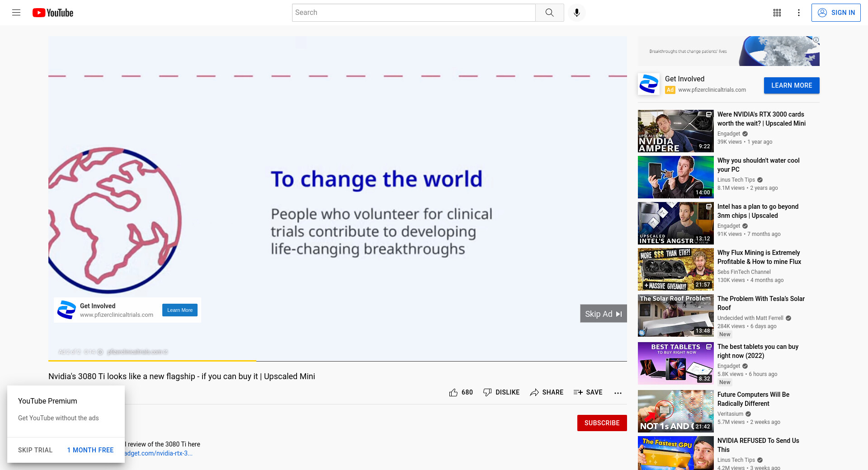Click the SIGN IN button
This screenshot has height=470, width=868.
pyautogui.click(x=836, y=13)
